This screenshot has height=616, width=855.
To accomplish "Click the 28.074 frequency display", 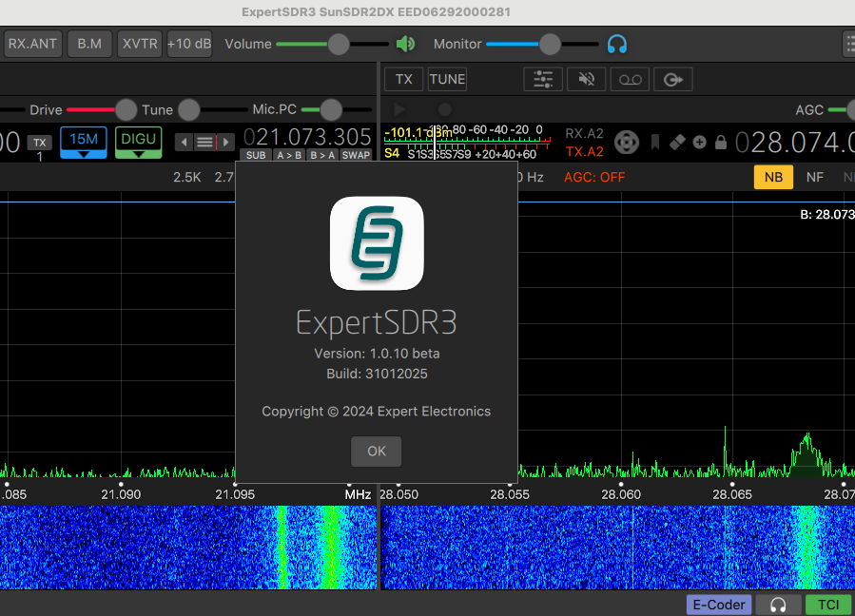I will click(795, 143).
